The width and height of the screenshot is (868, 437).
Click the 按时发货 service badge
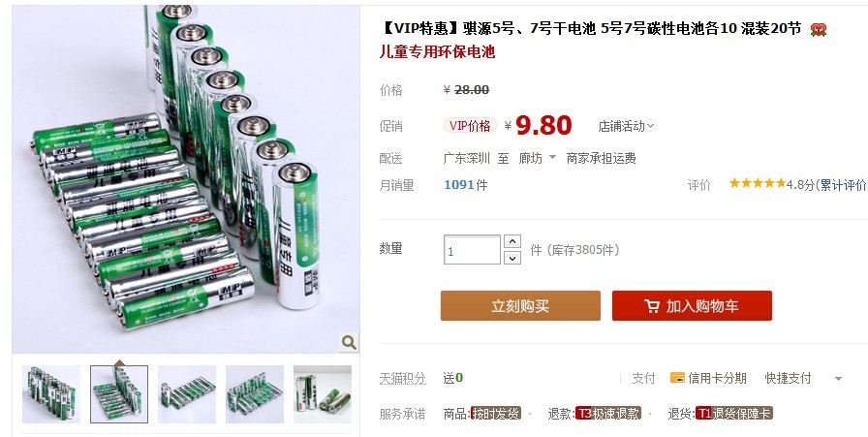pos(495,413)
